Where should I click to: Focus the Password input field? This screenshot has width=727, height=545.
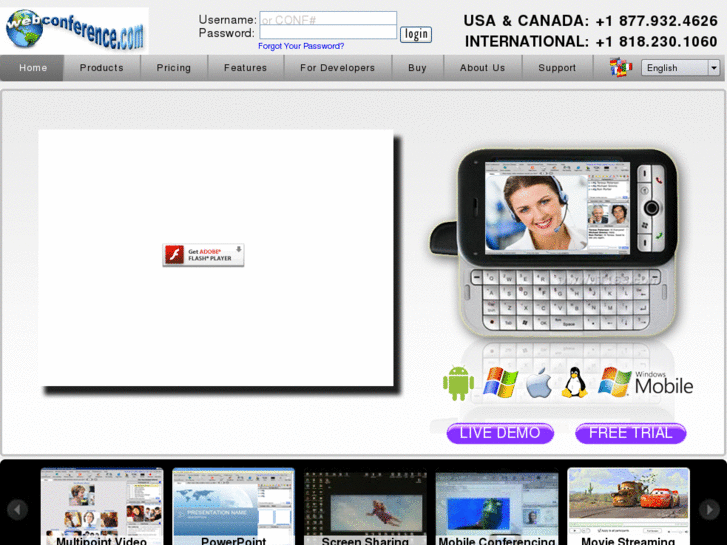click(x=328, y=32)
